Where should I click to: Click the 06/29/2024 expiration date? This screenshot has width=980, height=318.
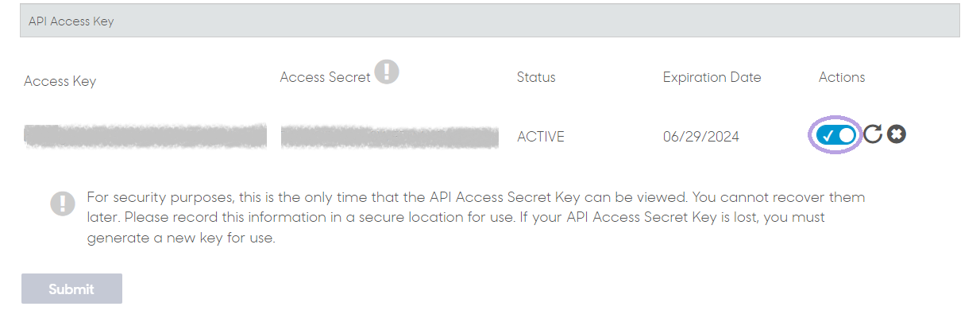click(x=701, y=137)
